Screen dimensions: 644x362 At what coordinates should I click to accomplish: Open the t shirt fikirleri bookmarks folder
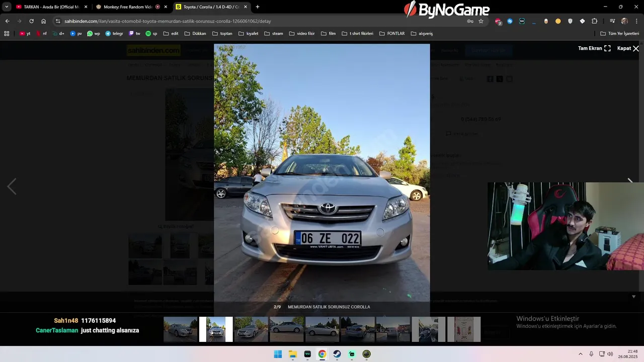[357, 33]
